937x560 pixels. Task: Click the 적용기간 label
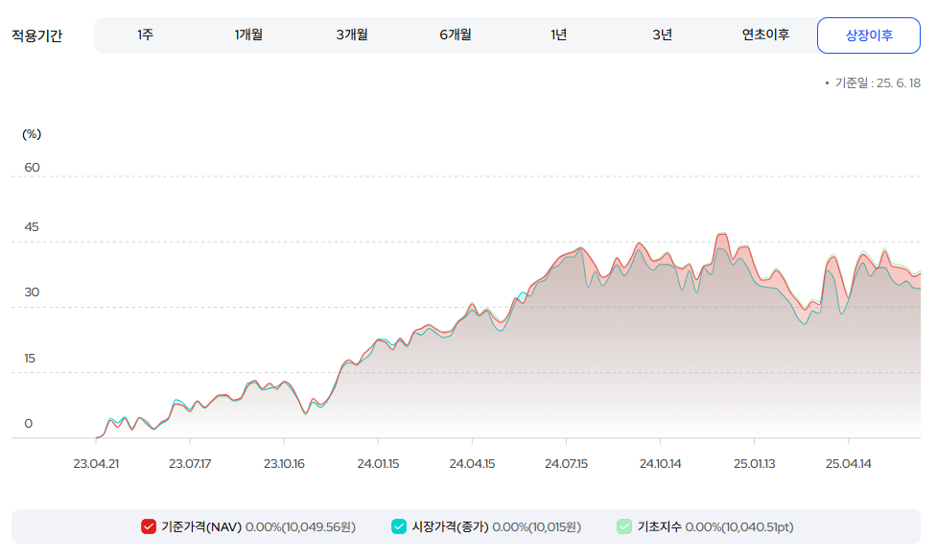(x=37, y=35)
